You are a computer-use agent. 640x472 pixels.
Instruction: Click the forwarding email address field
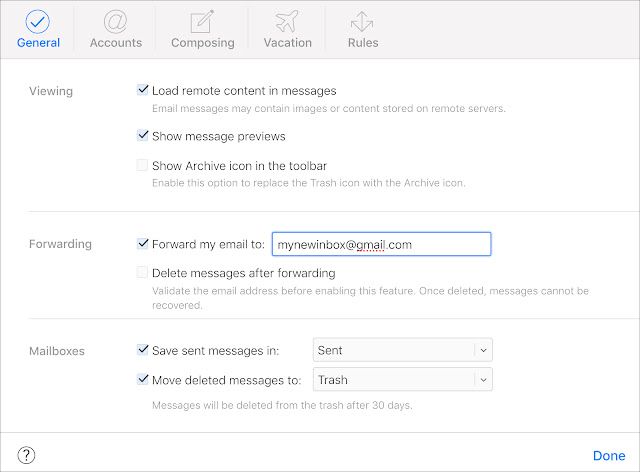click(x=382, y=244)
